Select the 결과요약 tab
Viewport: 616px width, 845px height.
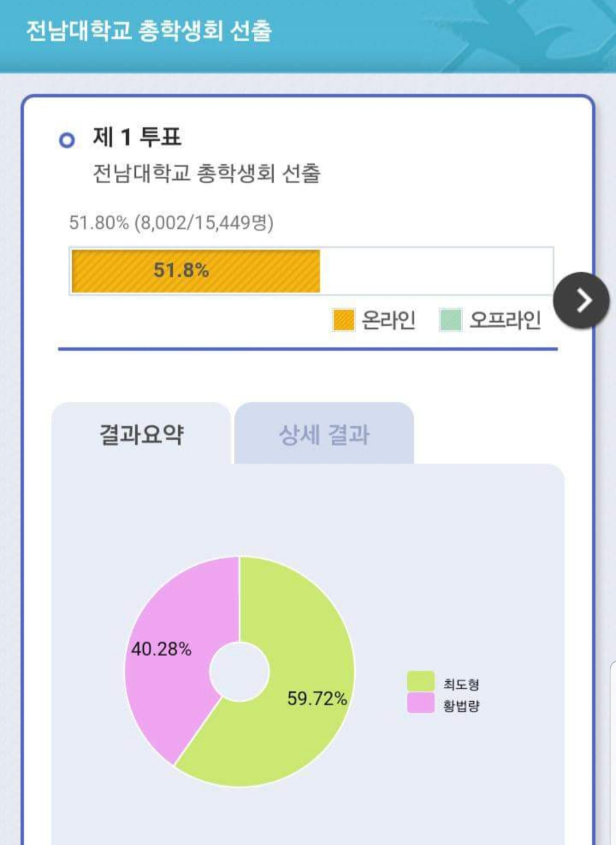[x=141, y=434]
